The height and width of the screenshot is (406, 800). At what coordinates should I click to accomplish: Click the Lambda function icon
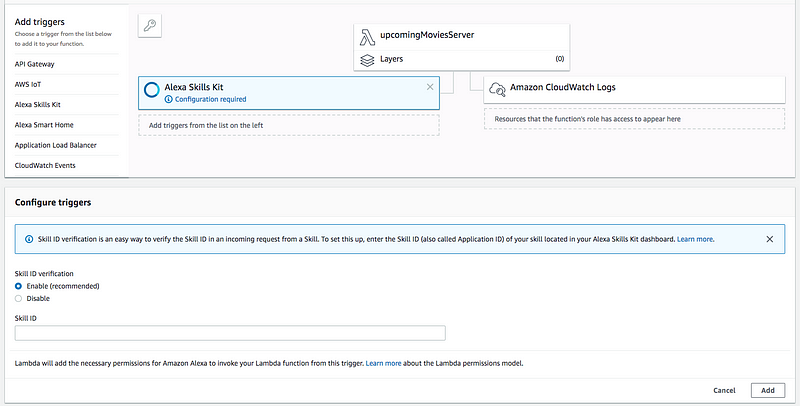click(367, 36)
